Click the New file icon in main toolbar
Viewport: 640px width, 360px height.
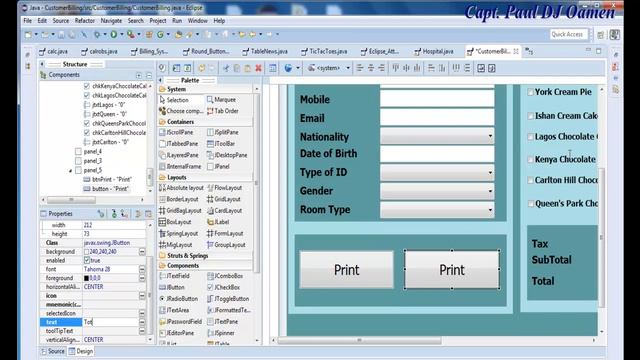point(28,35)
